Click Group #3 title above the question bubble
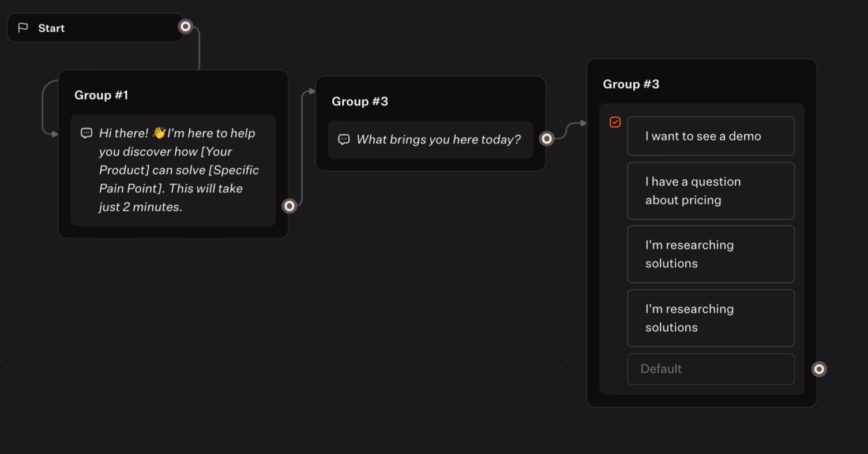 tap(360, 101)
